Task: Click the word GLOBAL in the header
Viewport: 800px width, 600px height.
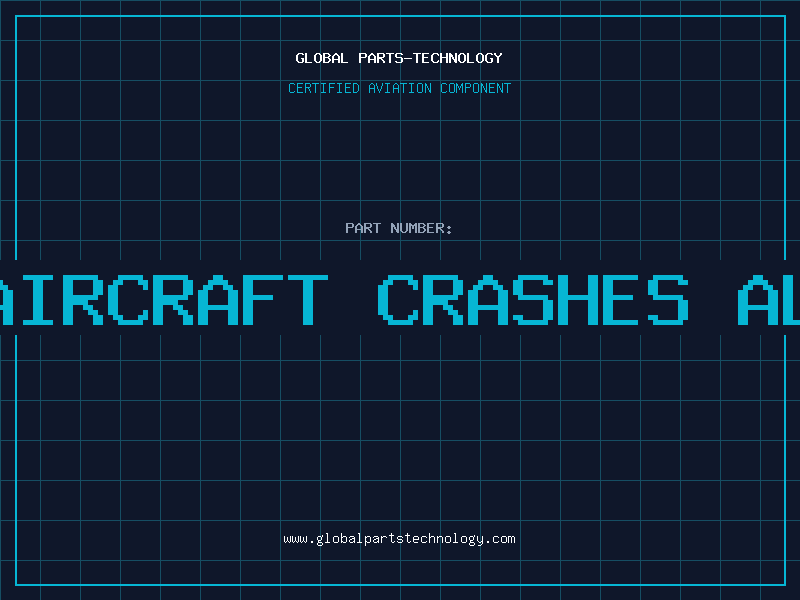Action: point(321,58)
